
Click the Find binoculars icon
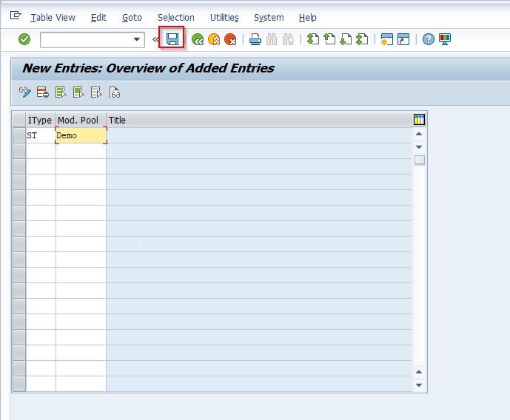tap(272, 39)
